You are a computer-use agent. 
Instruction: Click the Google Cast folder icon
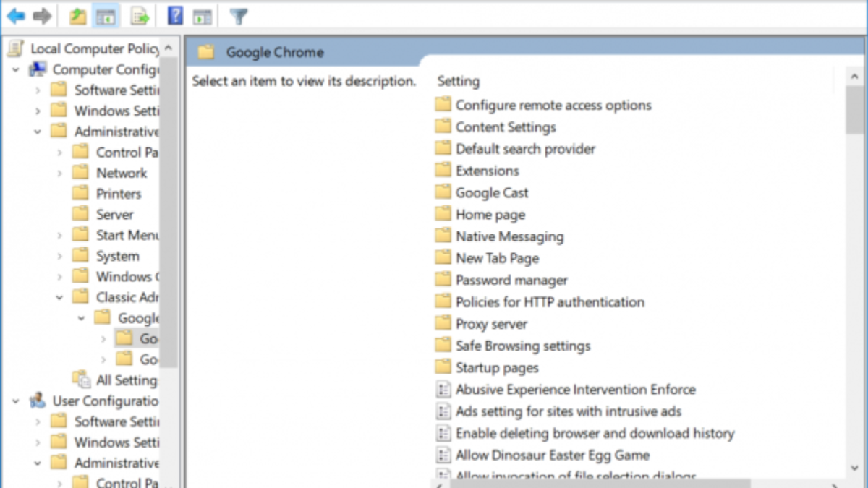click(443, 192)
